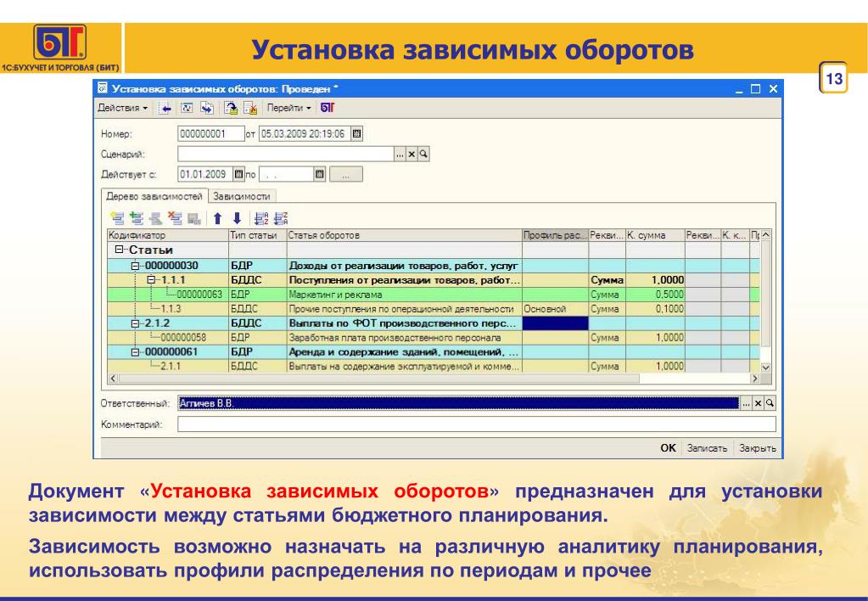This screenshot has width=868, height=601.
Task: Click 'Маркетинг и реклама' cell
Action: coord(404,295)
